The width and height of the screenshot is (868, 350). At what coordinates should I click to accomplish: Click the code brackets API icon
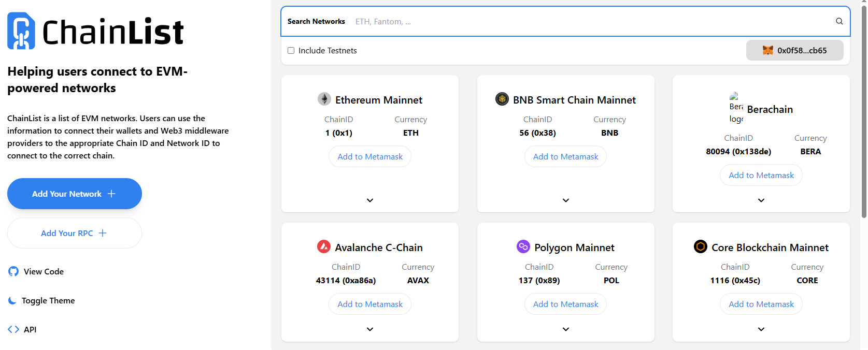(x=13, y=329)
